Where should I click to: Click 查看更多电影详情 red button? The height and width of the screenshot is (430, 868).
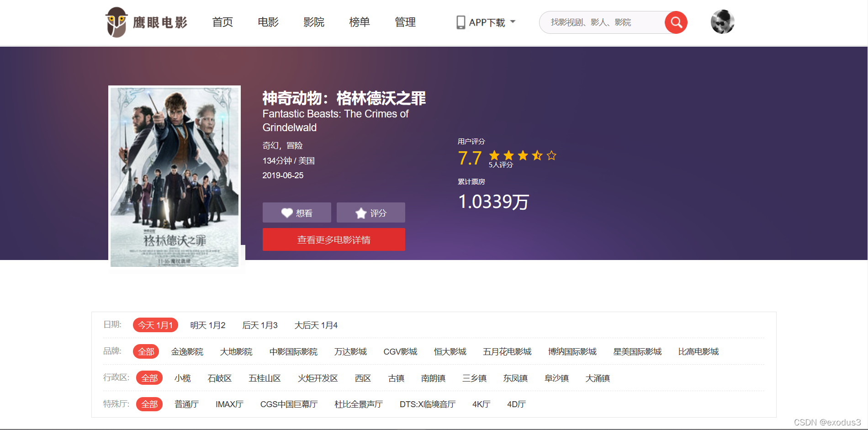click(x=334, y=239)
